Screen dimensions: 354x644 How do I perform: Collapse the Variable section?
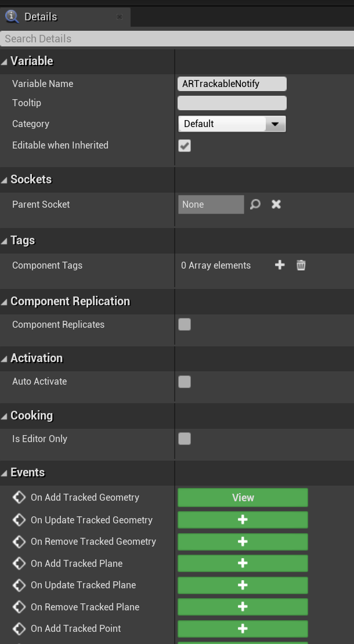coord(5,61)
